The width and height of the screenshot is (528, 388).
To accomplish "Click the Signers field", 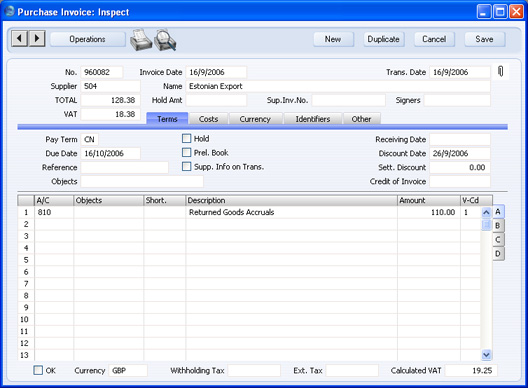I will coord(457,100).
